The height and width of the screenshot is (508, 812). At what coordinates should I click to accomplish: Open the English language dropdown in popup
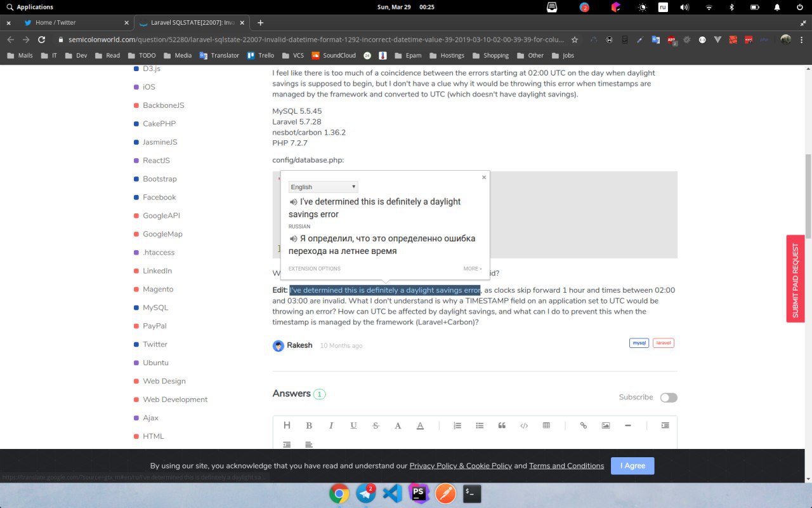pos(324,187)
